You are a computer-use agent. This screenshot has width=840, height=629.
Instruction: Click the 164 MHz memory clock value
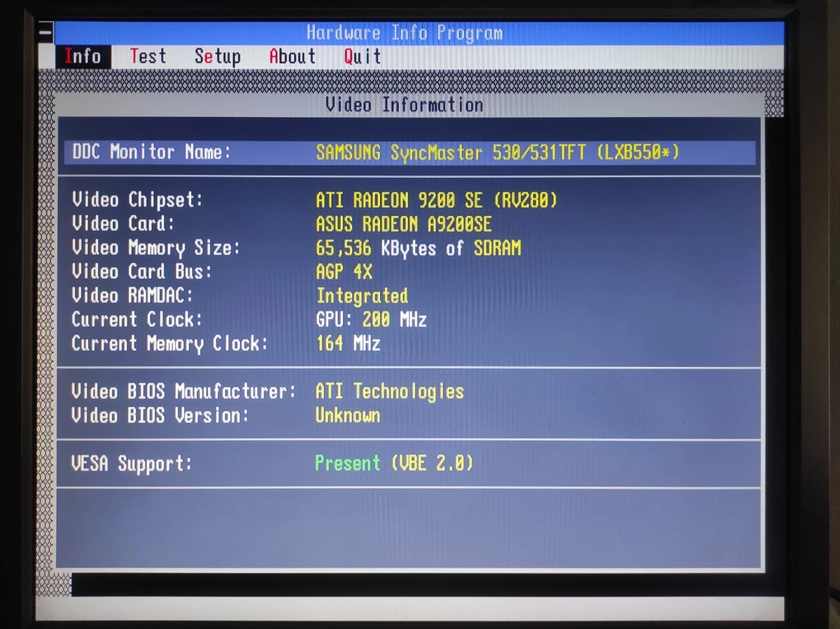(x=349, y=343)
